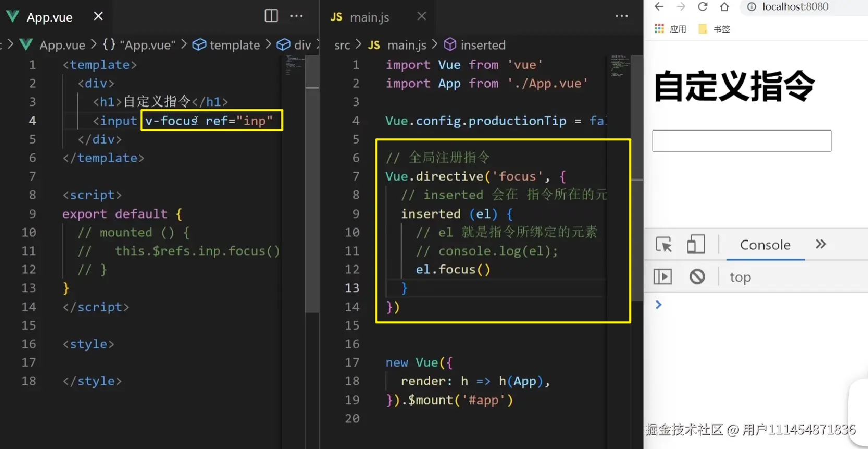
Task: Click the Vue.directive('focus' line in main.js
Action: pos(476,176)
